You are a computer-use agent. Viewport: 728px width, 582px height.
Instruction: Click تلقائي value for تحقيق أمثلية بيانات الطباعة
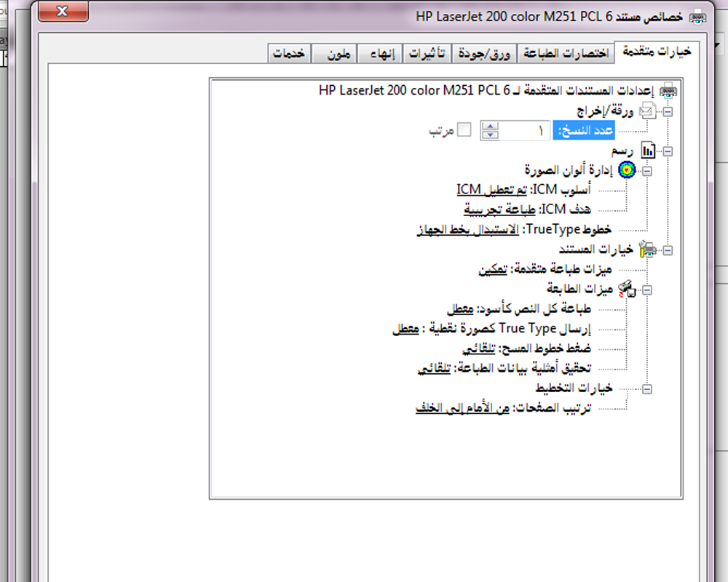point(434,369)
